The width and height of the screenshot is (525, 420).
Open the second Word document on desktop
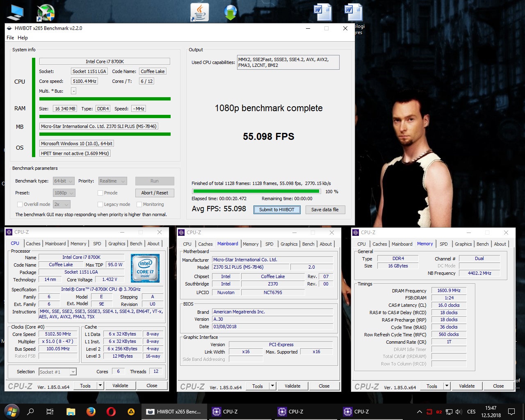coord(354,12)
